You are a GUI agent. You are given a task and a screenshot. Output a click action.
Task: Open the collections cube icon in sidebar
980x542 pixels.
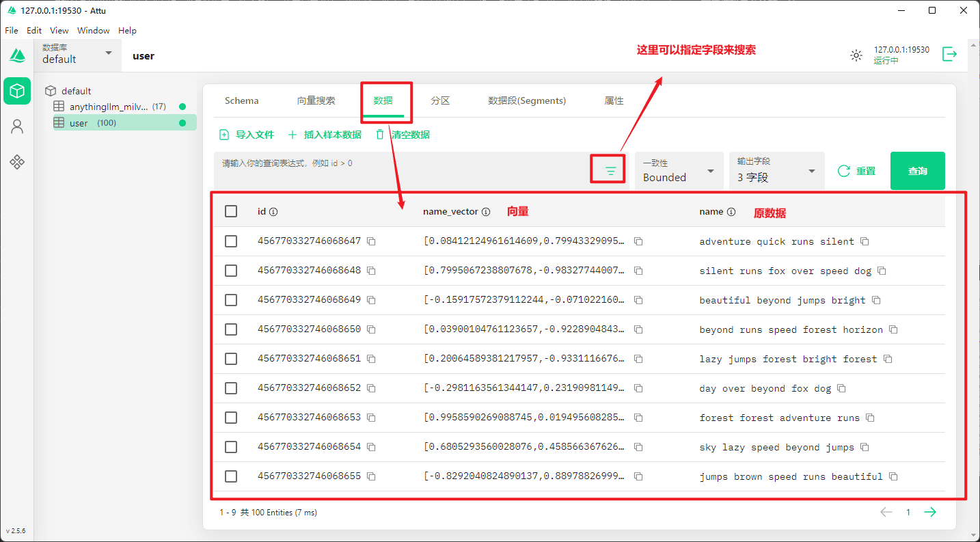[x=17, y=91]
